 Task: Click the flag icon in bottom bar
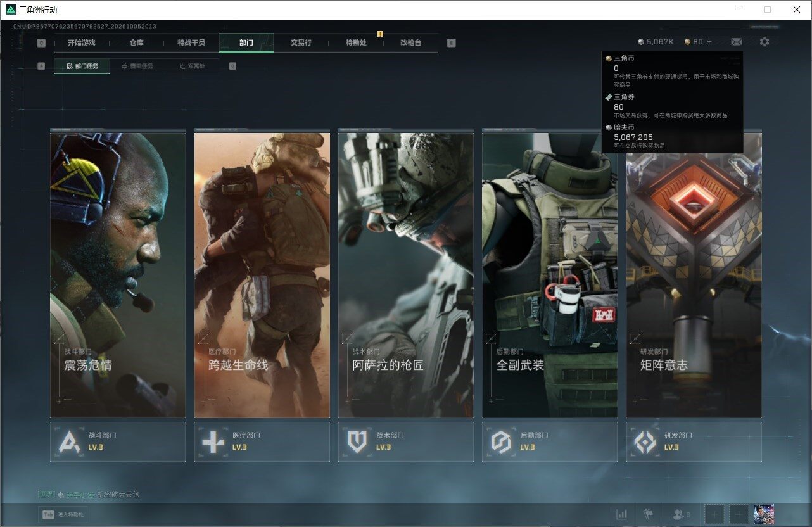(648, 514)
